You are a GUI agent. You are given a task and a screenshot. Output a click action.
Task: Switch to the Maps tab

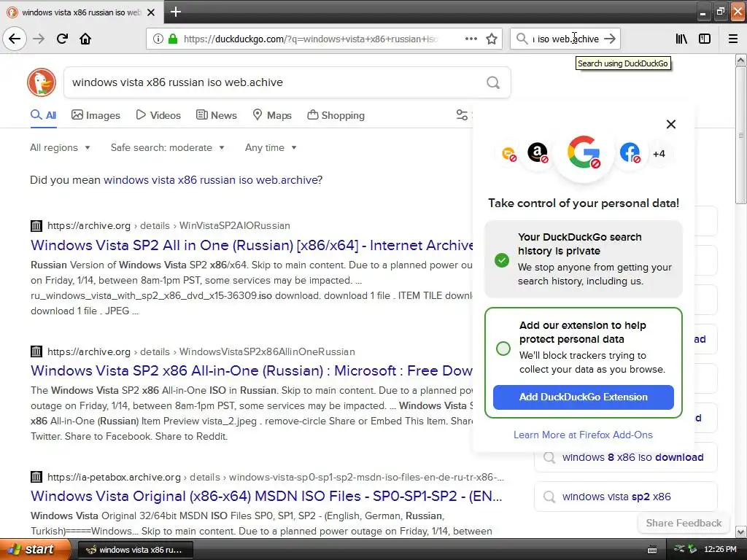tap(272, 115)
